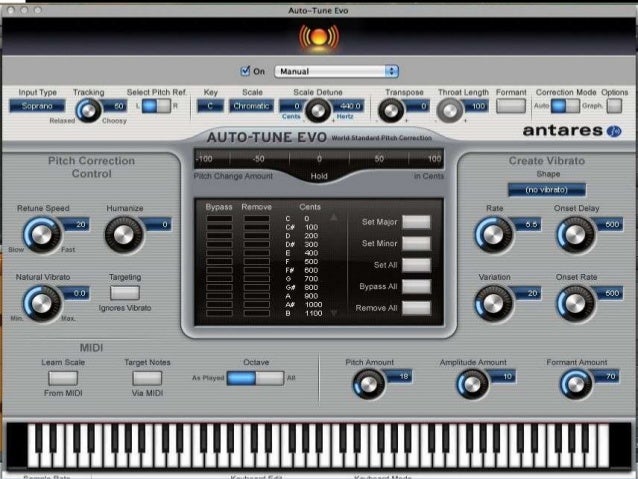This screenshot has height=479, width=638.
Task: Click the Cents value 700 for G
Action: pyautogui.click(x=311, y=279)
